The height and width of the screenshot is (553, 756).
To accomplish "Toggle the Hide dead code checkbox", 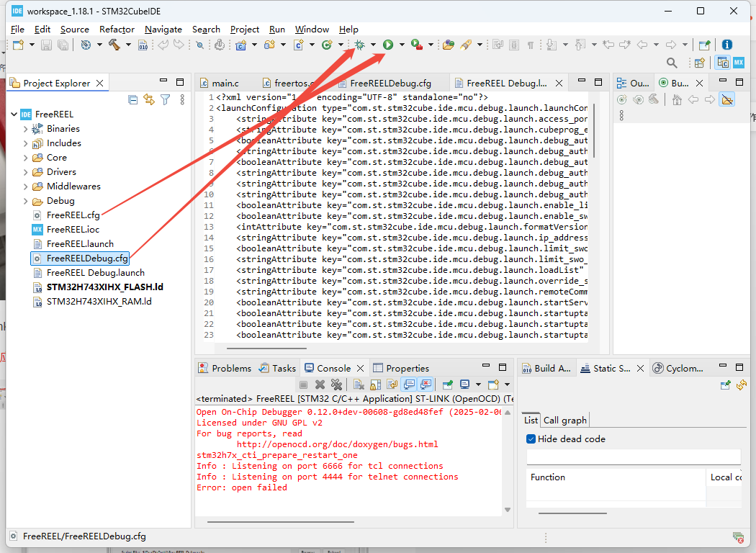I will pos(531,439).
